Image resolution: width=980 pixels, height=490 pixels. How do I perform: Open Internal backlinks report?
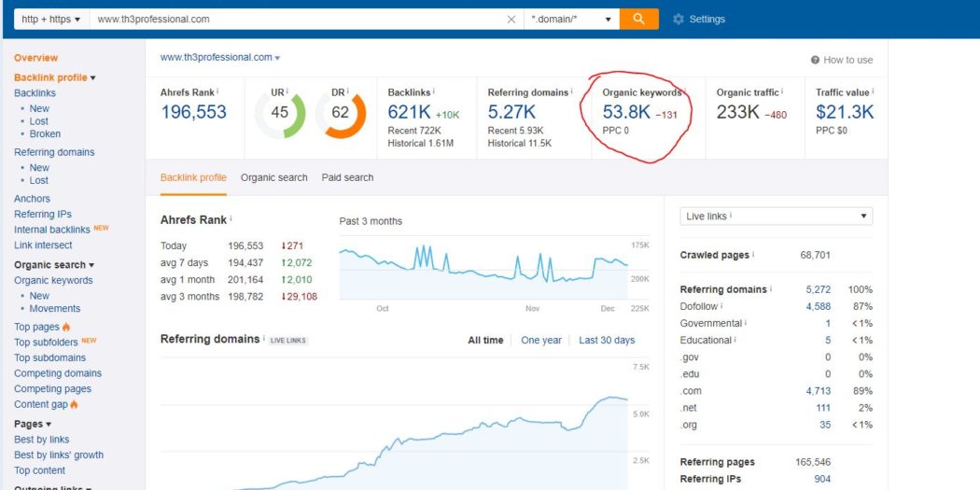[x=52, y=230]
